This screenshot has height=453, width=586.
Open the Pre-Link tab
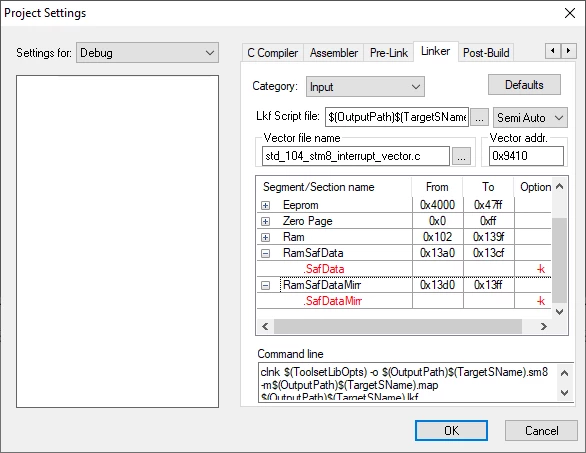tap(389, 53)
